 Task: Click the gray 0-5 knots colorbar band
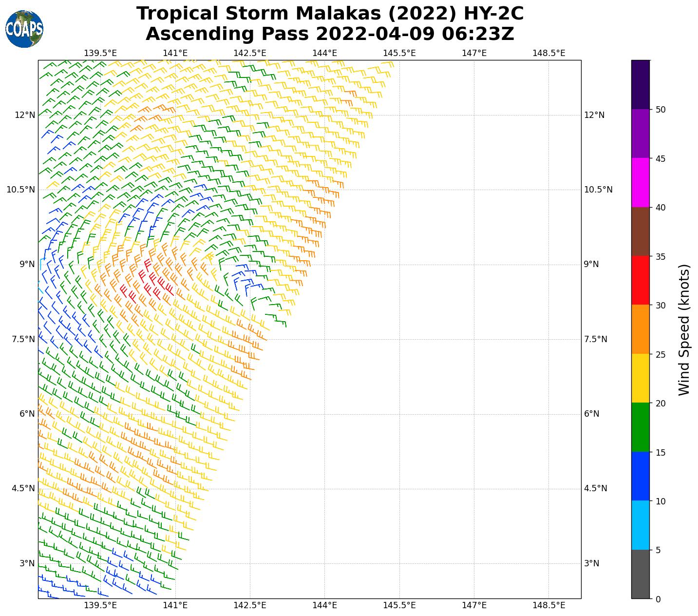640,574
